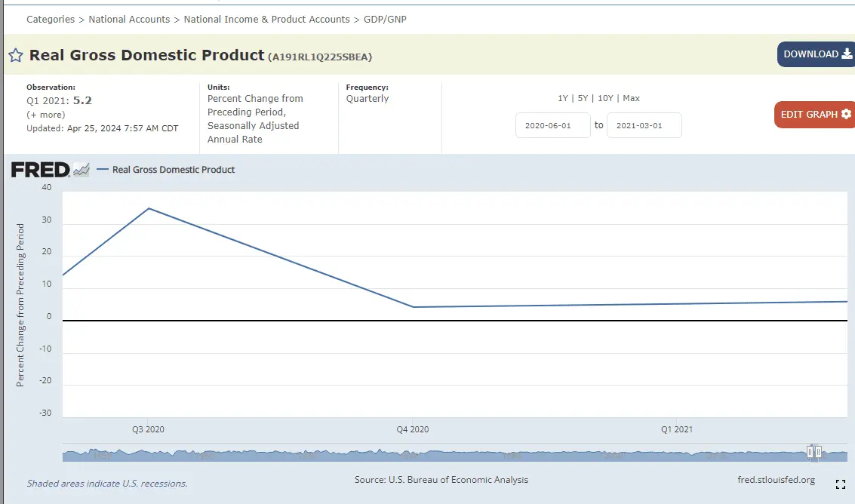The height and width of the screenshot is (504, 855).
Task: Click the download arrow icon
Action: point(847,54)
